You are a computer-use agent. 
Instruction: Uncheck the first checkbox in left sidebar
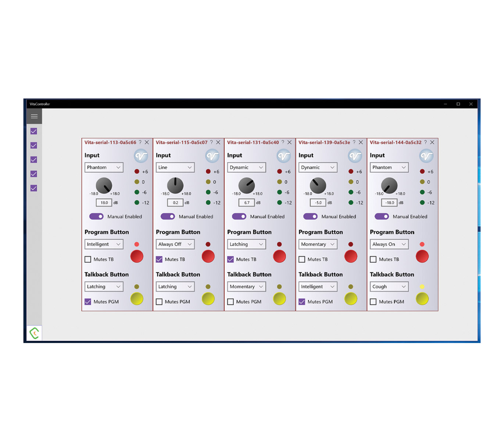pyautogui.click(x=34, y=131)
